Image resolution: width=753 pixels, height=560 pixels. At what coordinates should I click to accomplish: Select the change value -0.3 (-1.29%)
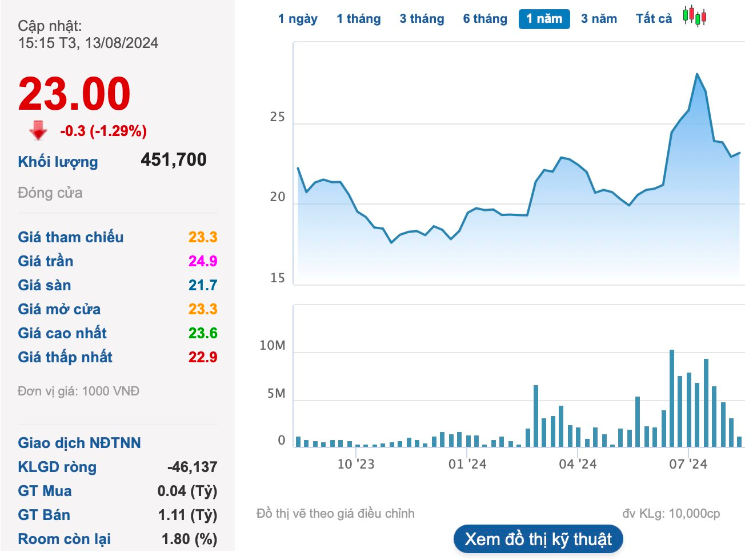click(x=103, y=131)
